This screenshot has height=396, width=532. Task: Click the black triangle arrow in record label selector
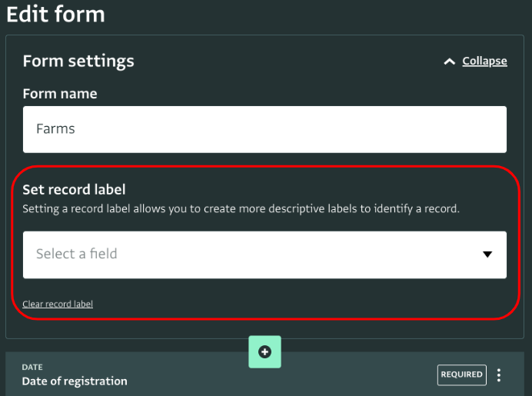[x=487, y=255]
